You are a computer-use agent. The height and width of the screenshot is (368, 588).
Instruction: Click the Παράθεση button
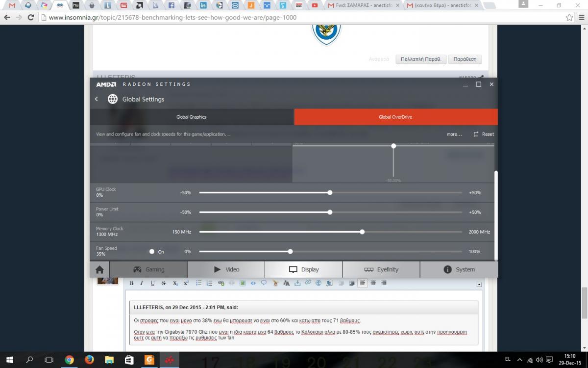point(465,59)
